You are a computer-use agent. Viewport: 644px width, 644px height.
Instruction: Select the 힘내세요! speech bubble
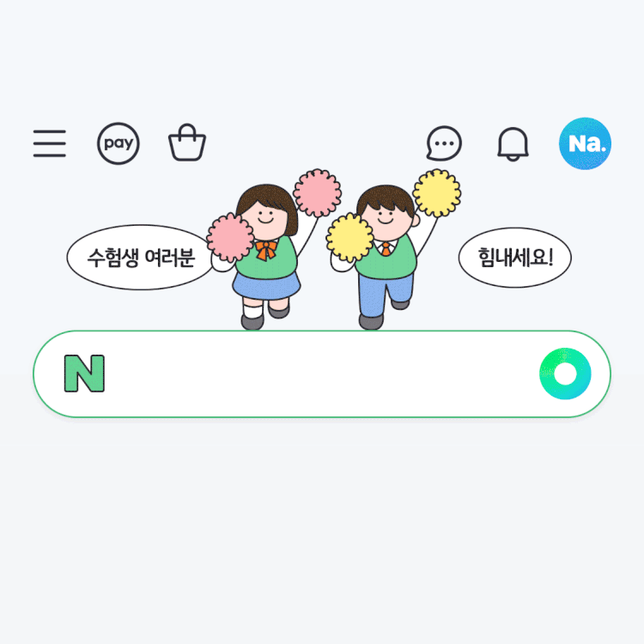pyautogui.click(x=515, y=258)
